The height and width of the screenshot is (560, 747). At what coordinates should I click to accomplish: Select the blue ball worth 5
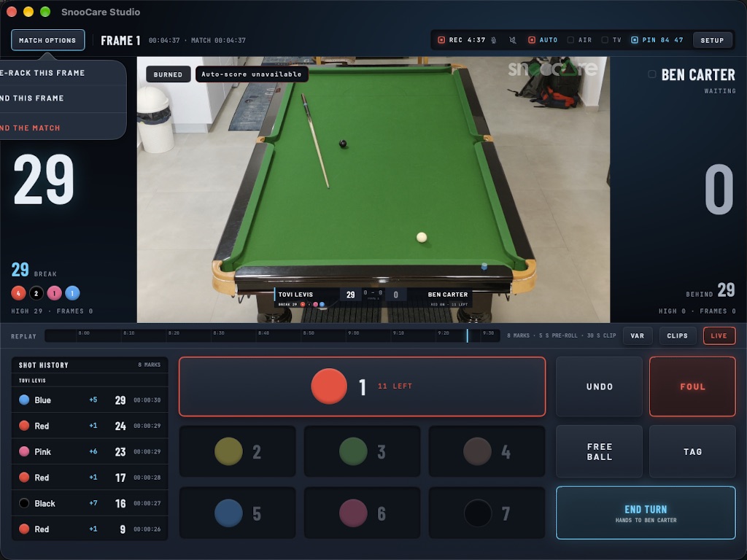tap(237, 513)
